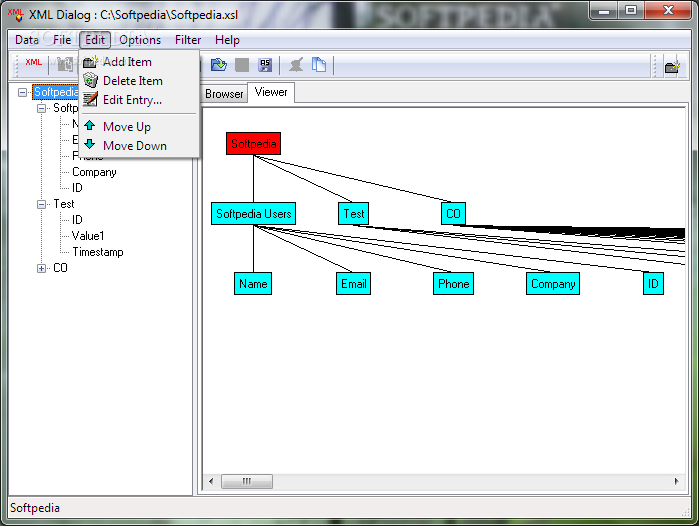Select ID under Softpedia Users branch
This screenshot has height=526, width=699.
(77, 188)
